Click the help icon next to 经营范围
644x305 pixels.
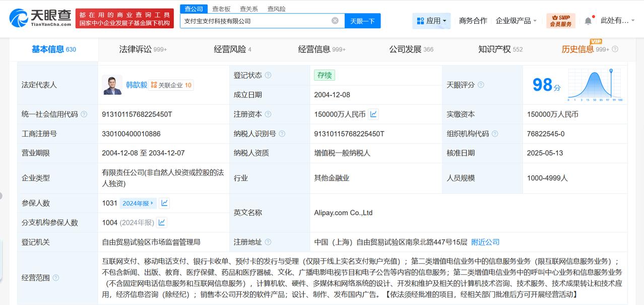tap(56, 278)
